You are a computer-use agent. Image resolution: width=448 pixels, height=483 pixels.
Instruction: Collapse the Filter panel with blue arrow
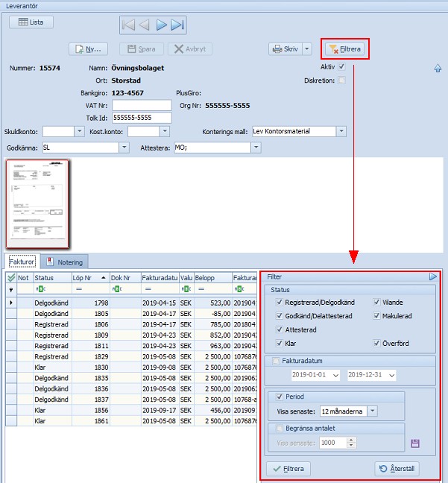433,277
